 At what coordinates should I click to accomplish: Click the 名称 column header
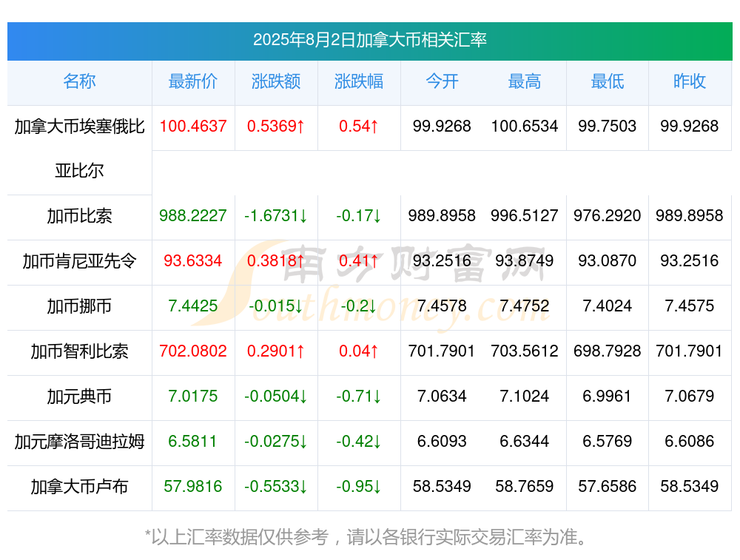tap(79, 81)
